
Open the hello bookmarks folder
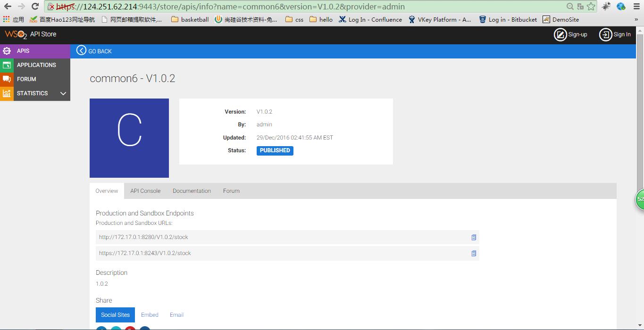(x=321, y=19)
